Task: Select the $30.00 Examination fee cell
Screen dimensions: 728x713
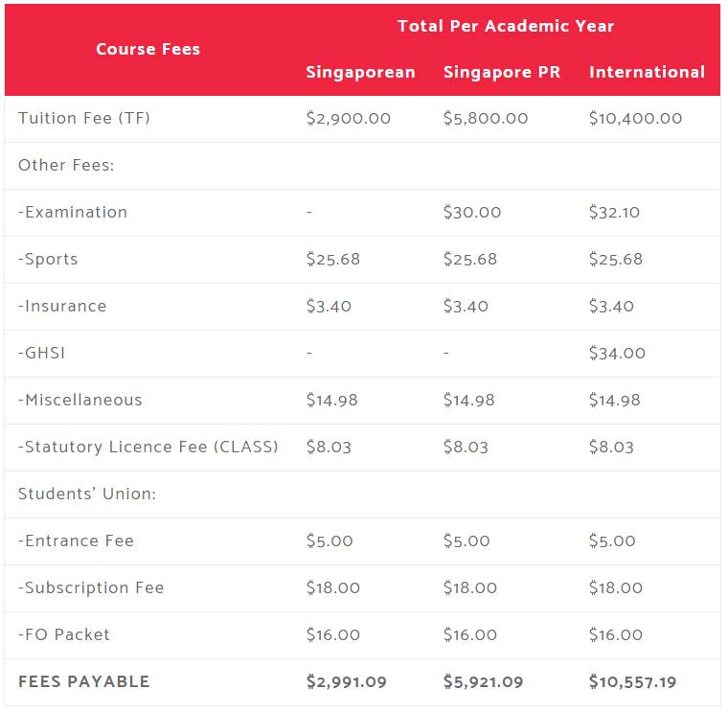Action: coord(471,213)
